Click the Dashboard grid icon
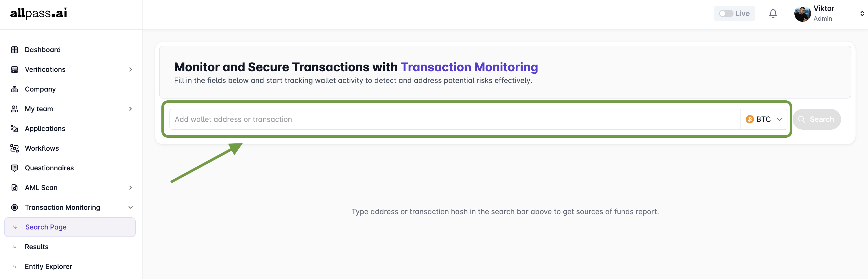The width and height of the screenshot is (868, 279). click(x=15, y=50)
